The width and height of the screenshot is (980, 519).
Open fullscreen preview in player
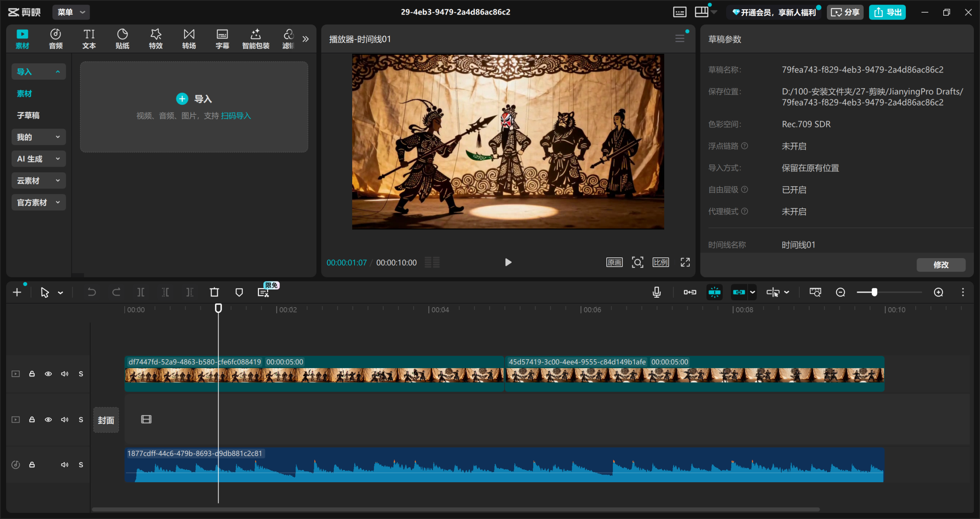coord(685,262)
